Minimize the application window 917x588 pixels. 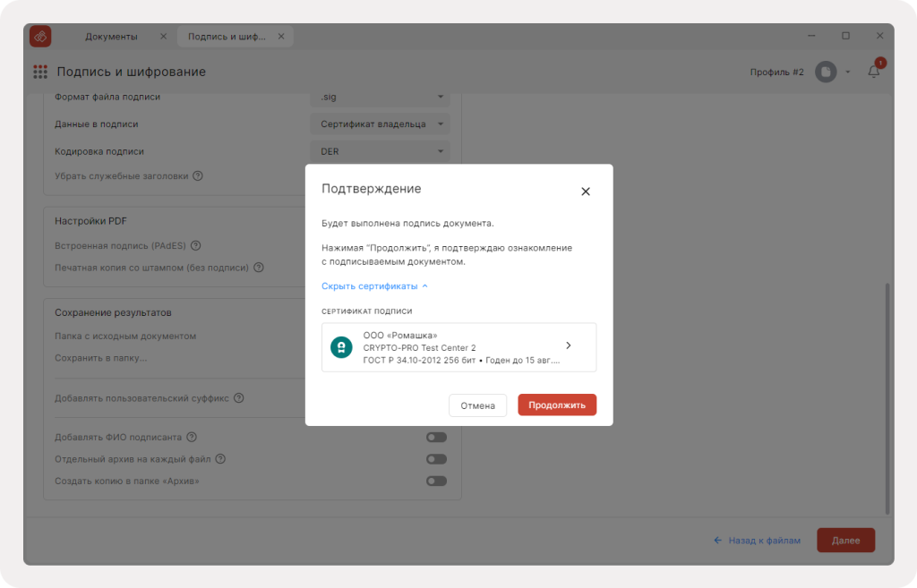click(811, 36)
